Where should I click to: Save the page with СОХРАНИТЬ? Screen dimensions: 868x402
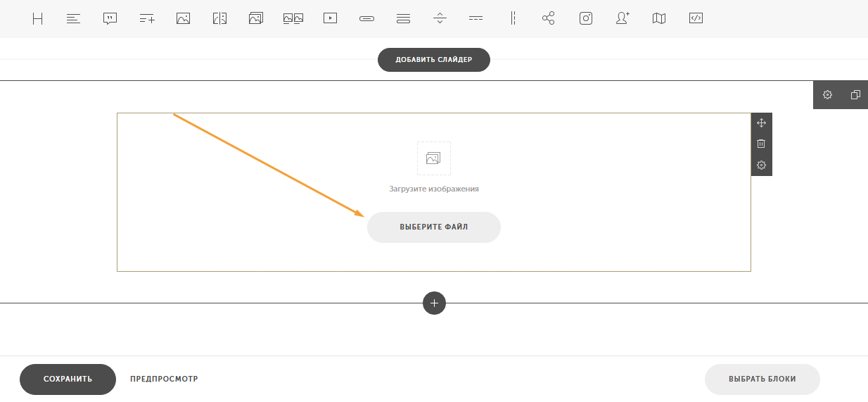[68, 379]
